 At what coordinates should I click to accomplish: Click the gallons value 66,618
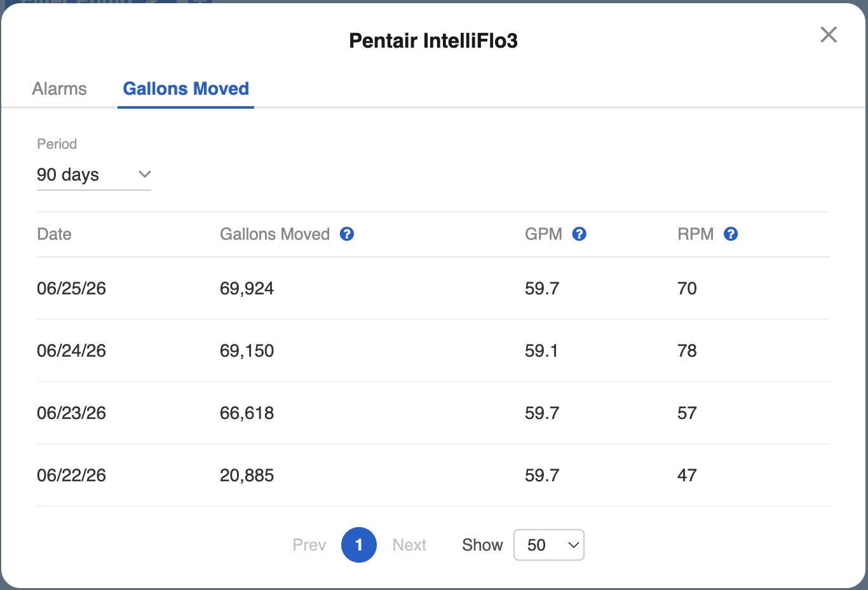tap(247, 413)
